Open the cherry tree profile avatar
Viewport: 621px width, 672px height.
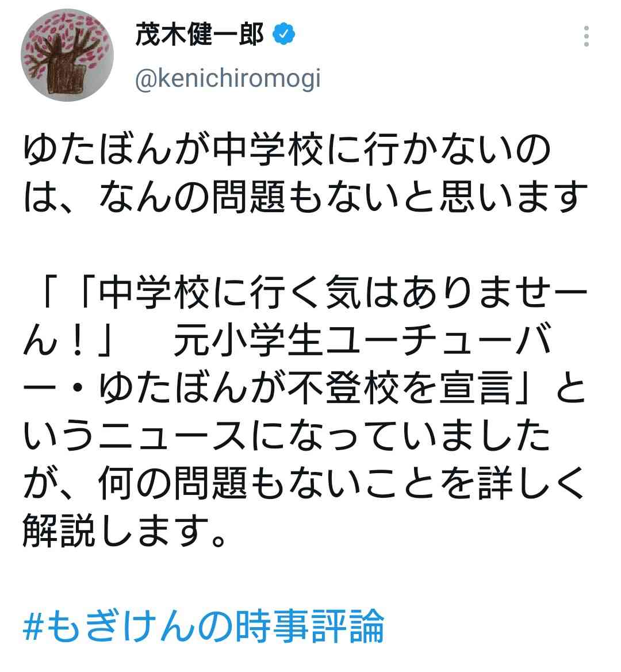[x=67, y=55]
